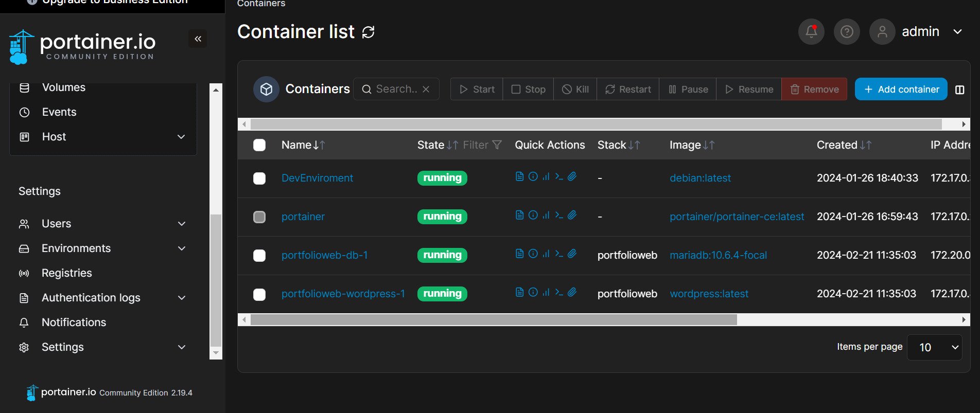The height and width of the screenshot is (413, 980).
Task: Open exec console icon for portfolioweb-db-1
Action: pos(559,254)
